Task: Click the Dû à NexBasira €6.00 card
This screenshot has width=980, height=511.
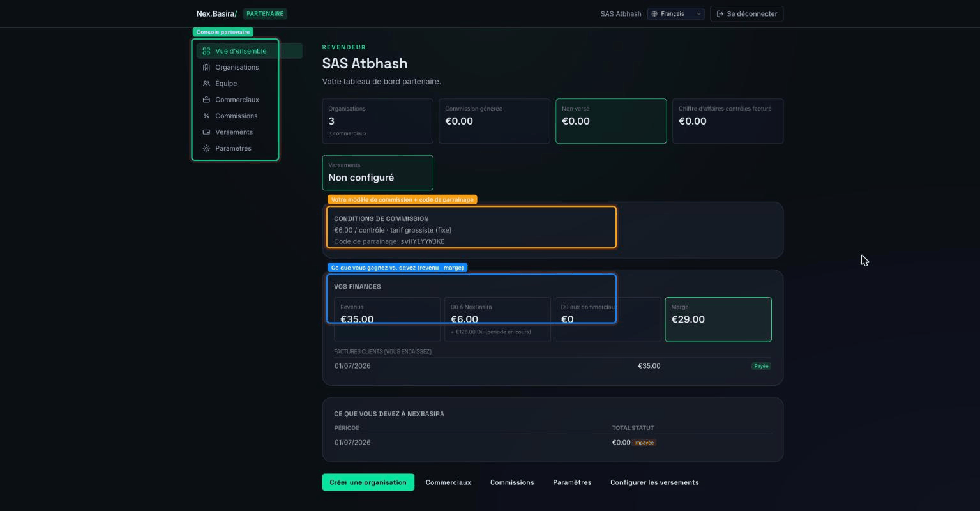Action: point(497,319)
